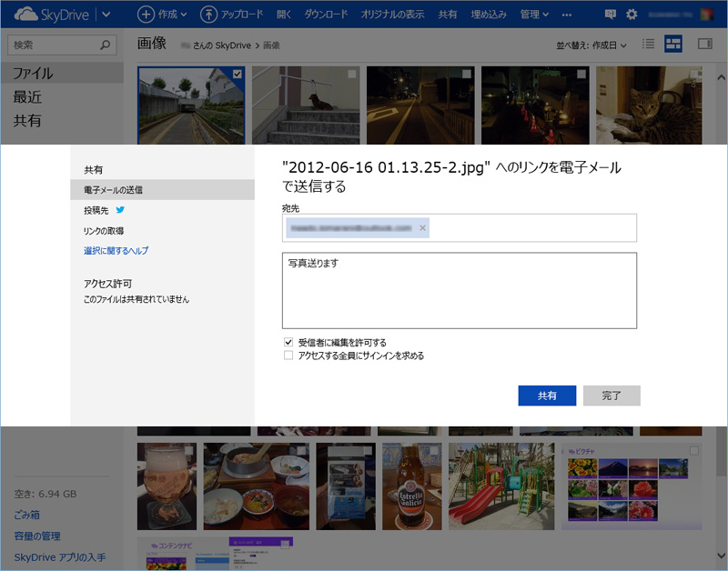This screenshot has width=728, height=571.
Task: Uncheck 受信者に編集を許可する checkbox
Action: pos(288,342)
